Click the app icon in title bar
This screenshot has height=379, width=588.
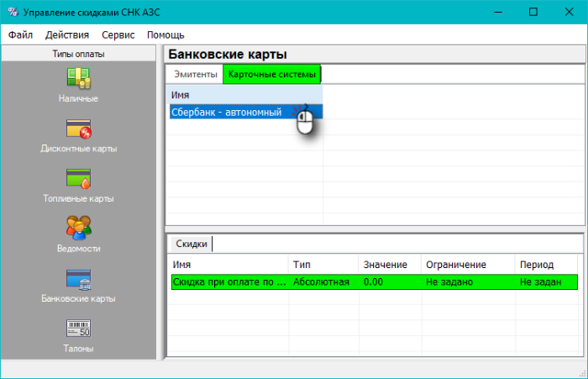[x=12, y=13]
